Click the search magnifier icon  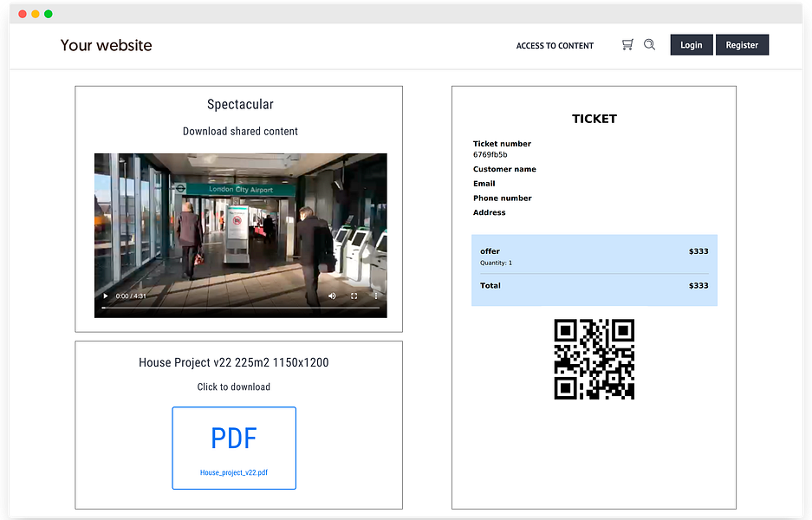[649, 44]
